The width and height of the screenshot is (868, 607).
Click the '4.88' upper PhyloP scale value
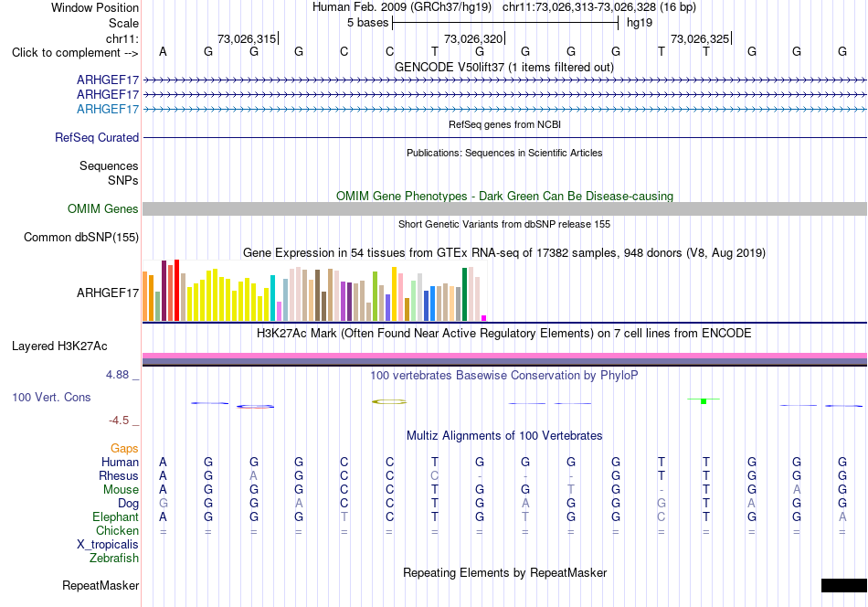[117, 375]
